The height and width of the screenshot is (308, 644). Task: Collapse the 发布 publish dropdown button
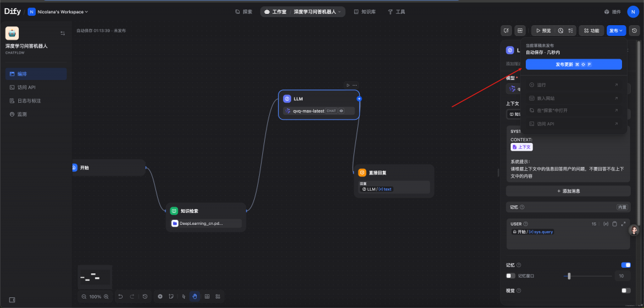pos(616,30)
